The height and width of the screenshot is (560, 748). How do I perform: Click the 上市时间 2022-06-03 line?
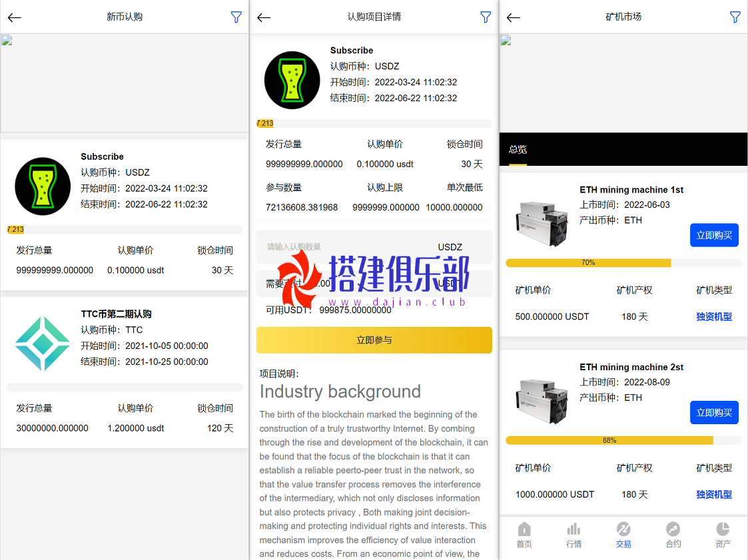pyautogui.click(x=625, y=204)
